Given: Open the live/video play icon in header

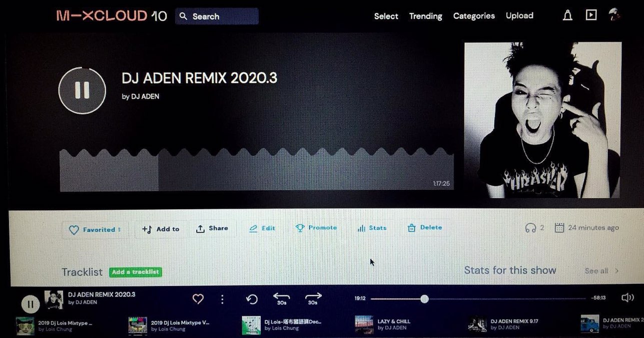Looking at the screenshot, I should pyautogui.click(x=591, y=15).
